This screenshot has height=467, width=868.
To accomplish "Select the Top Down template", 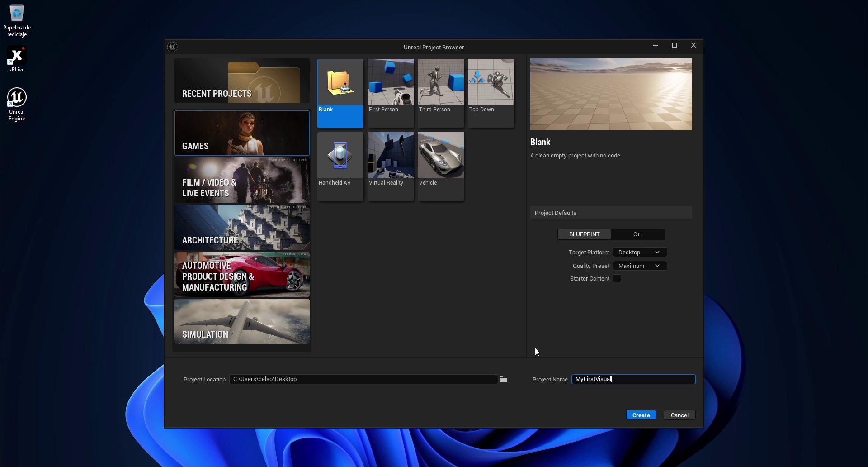I will [491, 93].
